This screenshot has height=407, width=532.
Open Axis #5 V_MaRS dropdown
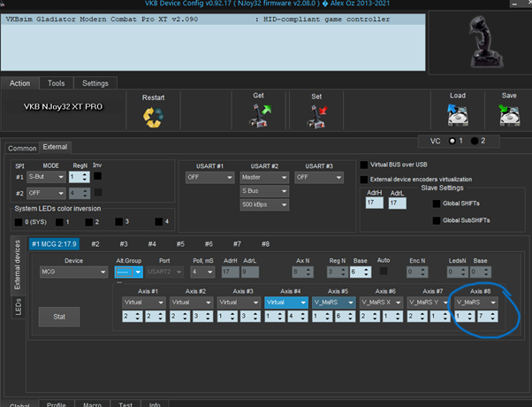click(x=333, y=303)
